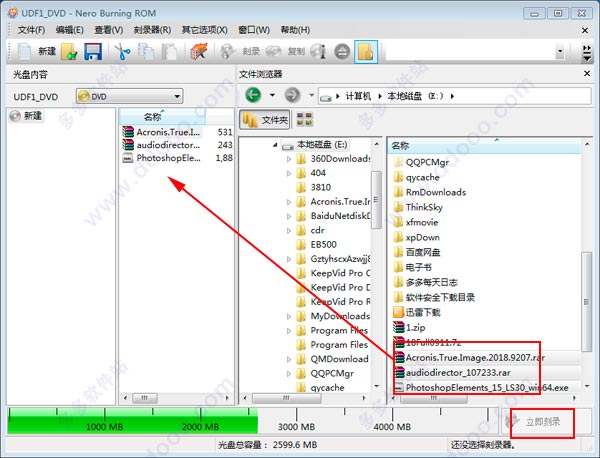Screen dimensions: 600x458
Task: Expand the MyDownloads folder node
Action: [289, 316]
